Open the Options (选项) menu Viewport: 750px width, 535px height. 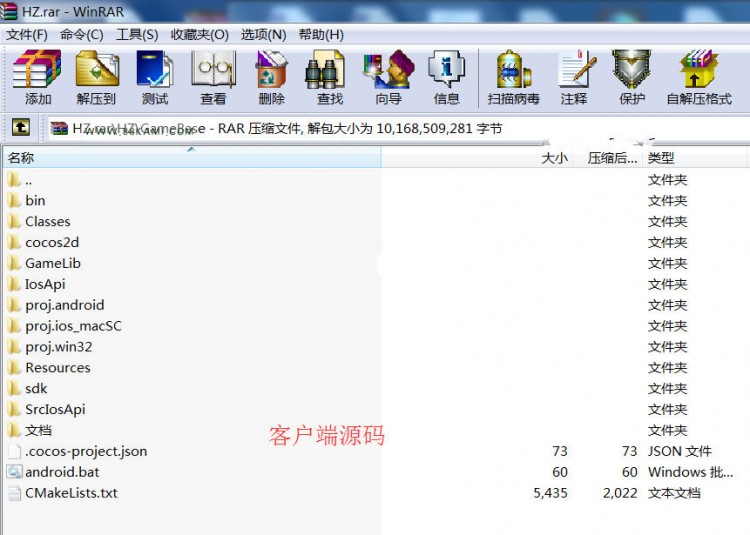coord(263,34)
